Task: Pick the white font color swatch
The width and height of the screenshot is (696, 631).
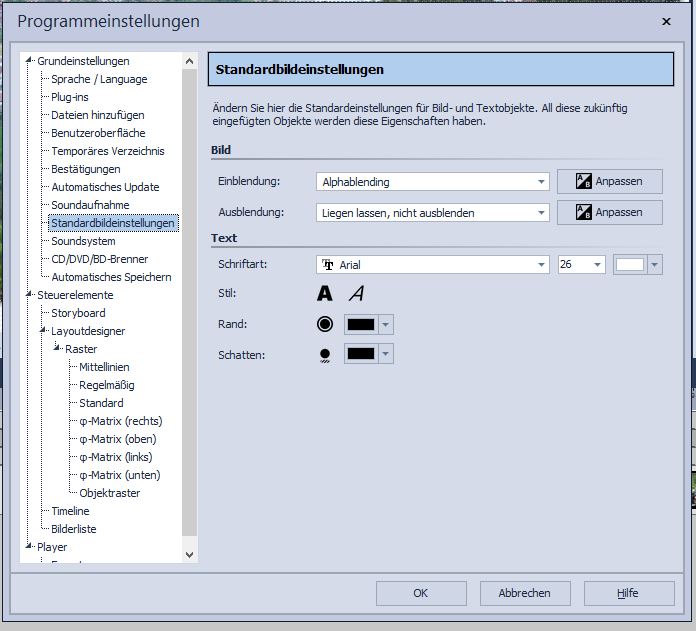Action: click(x=630, y=265)
